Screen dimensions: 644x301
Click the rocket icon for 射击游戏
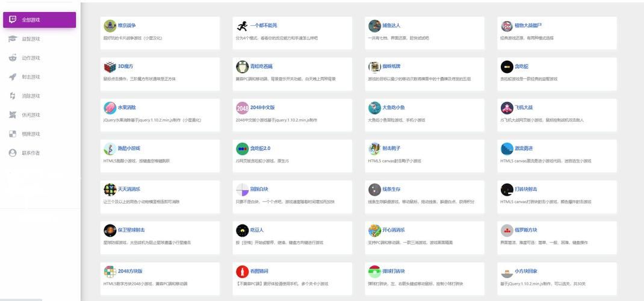13,77
